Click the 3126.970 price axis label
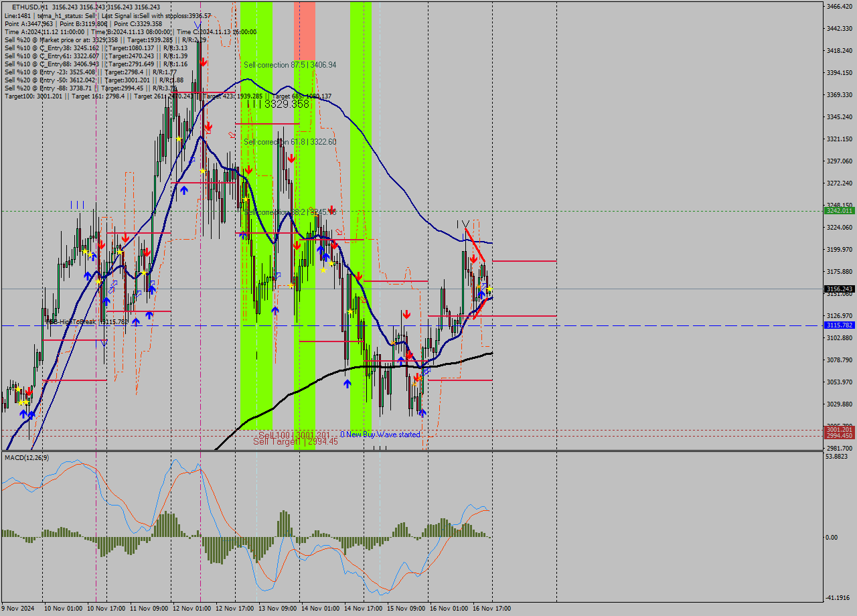 pos(839,315)
